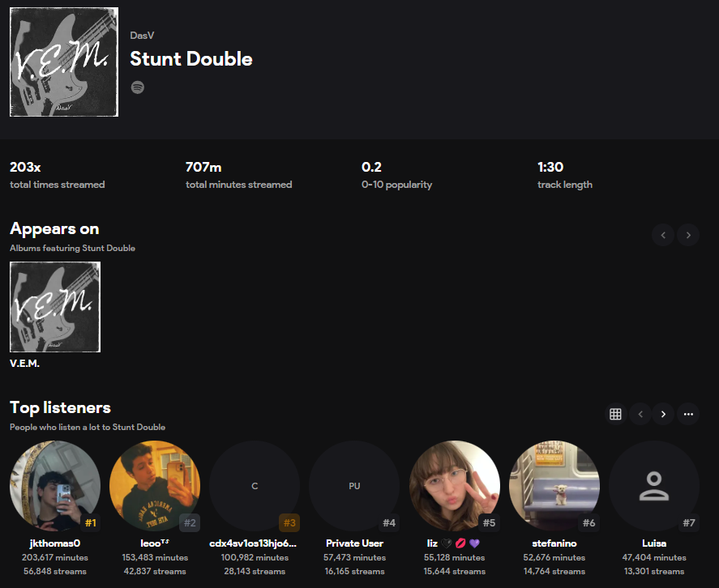Open stefanino's listener avatar
This screenshot has width=719, height=588.
554,486
